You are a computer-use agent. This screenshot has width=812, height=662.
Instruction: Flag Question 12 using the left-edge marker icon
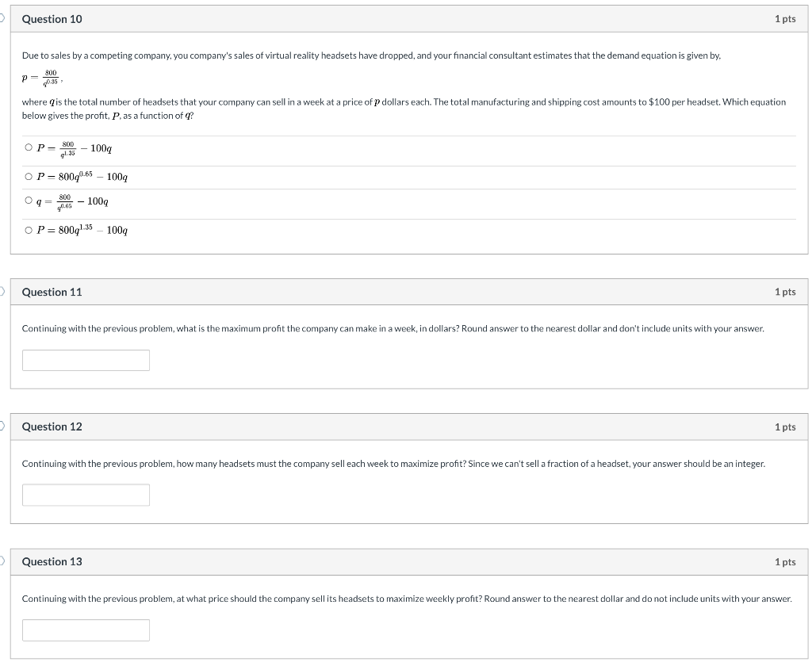[2, 426]
